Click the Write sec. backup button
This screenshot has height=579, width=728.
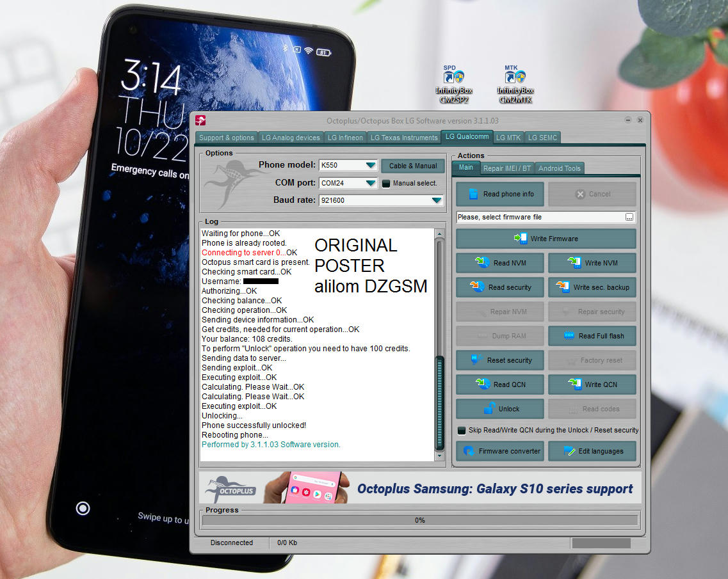(592, 287)
